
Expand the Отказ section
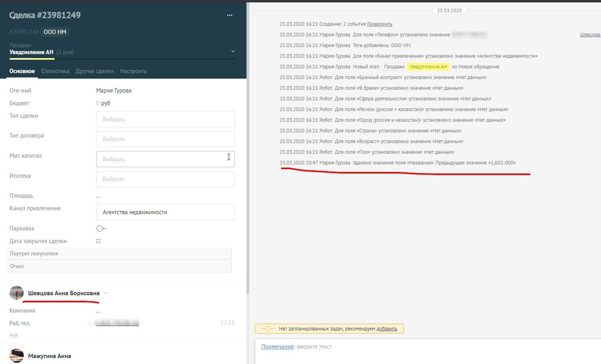[119, 266]
